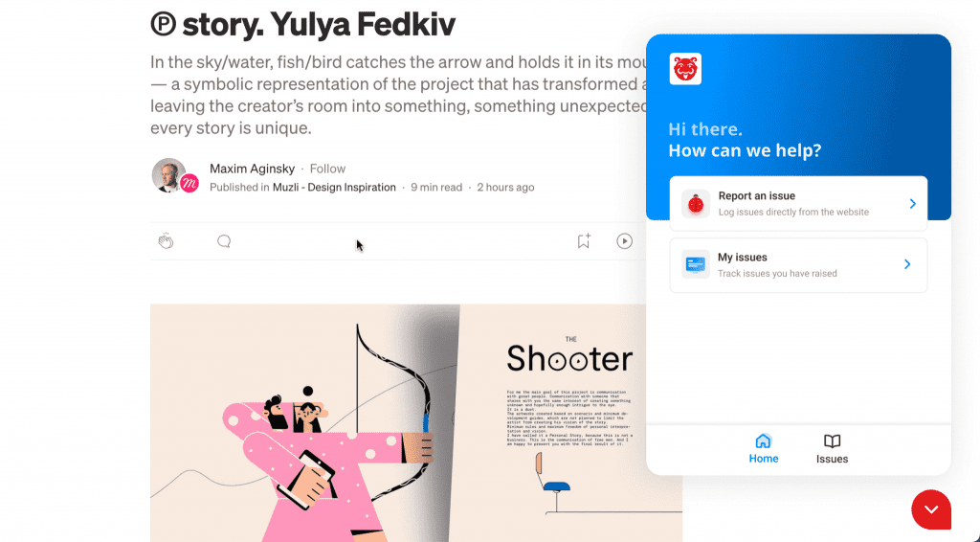
Task: Save story with the bookmark icon
Action: tap(584, 240)
